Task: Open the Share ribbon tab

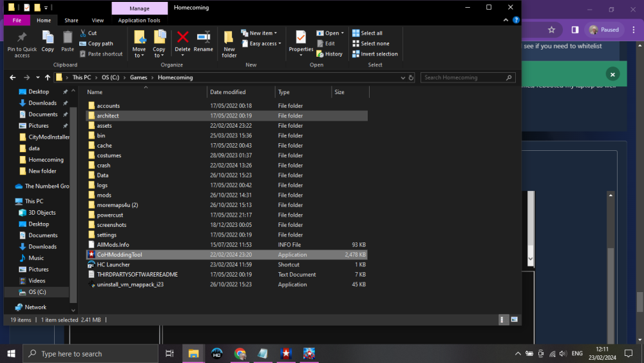Action: (71, 21)
